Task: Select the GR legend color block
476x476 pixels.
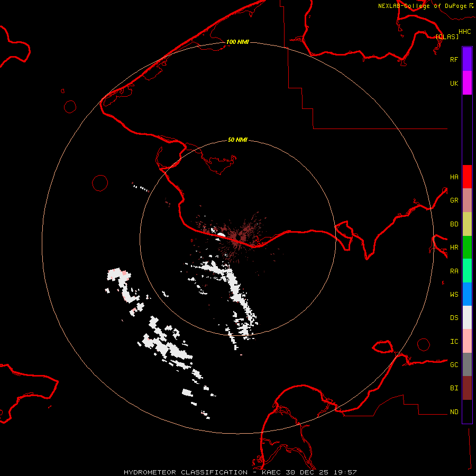Action: 467,200
